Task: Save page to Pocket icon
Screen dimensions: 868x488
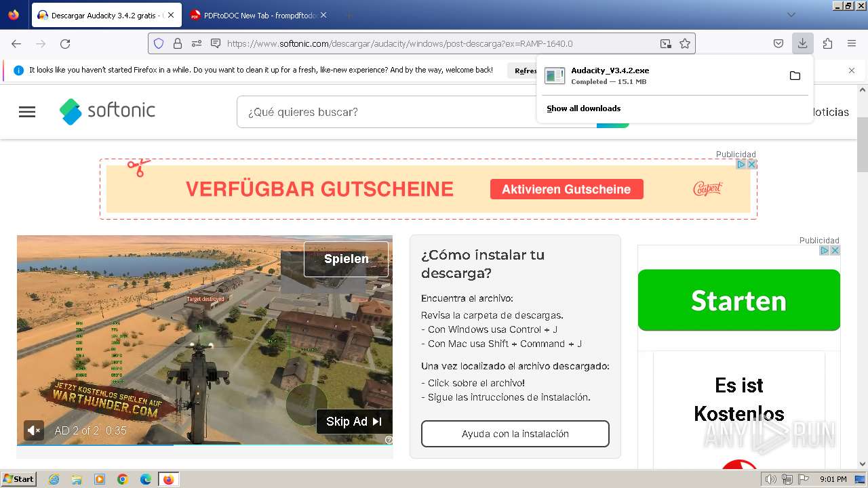Action: [x=778, y=43]
